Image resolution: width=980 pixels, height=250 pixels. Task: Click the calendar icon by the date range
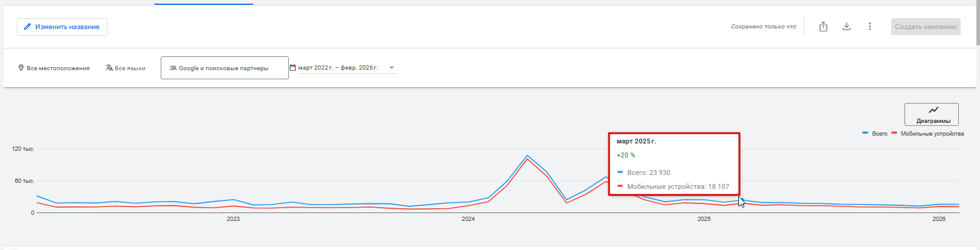pos(293,68)
